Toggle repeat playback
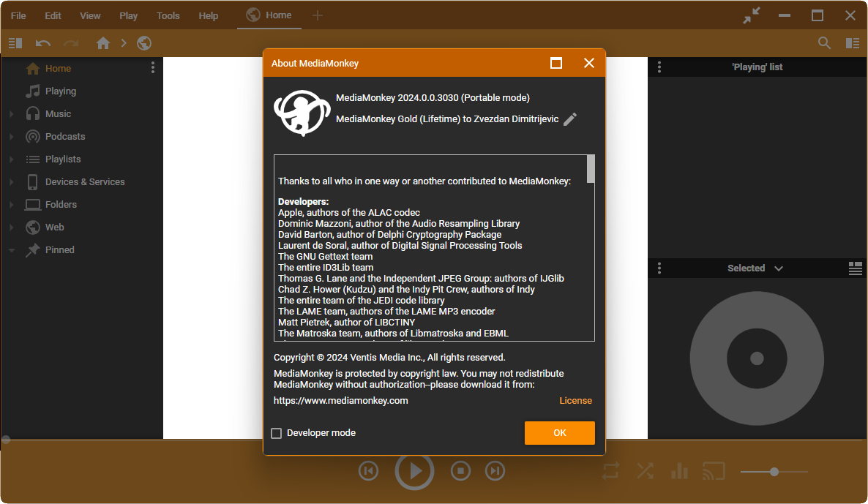Image resolution: width=868 pixels, height=504 pixels. 610,471
